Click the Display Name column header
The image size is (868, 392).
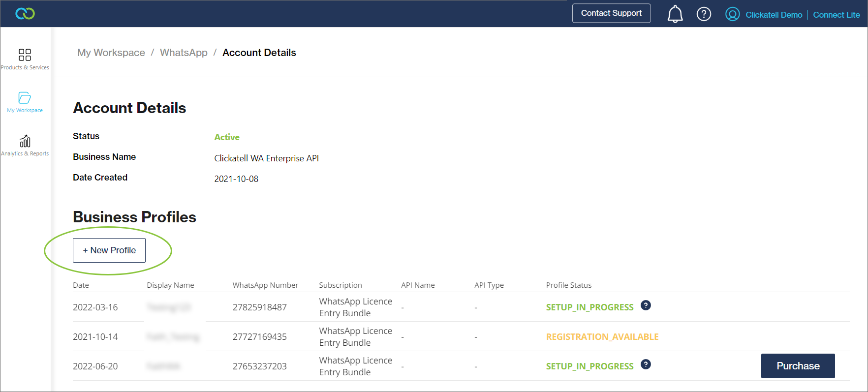(x=170, y=285)
